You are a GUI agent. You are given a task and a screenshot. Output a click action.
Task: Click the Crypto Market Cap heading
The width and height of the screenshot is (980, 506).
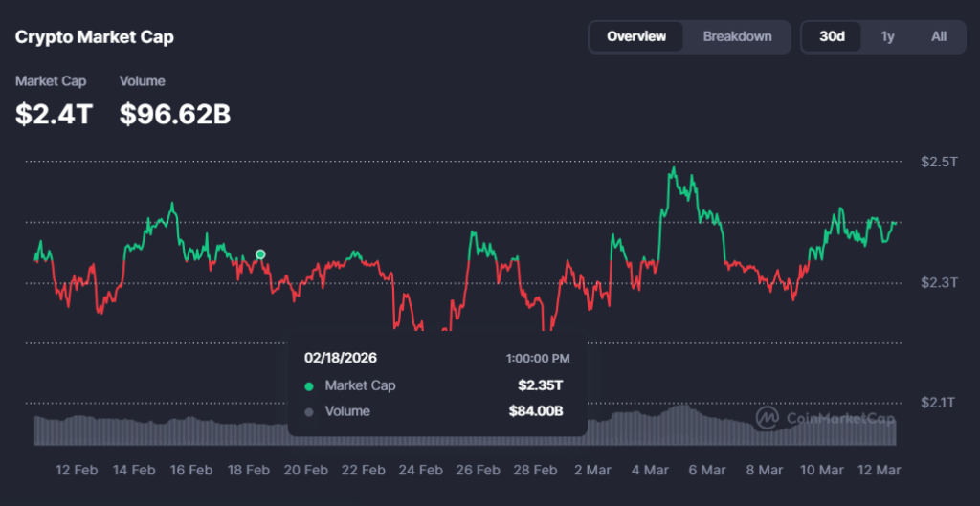pos(95,37)
